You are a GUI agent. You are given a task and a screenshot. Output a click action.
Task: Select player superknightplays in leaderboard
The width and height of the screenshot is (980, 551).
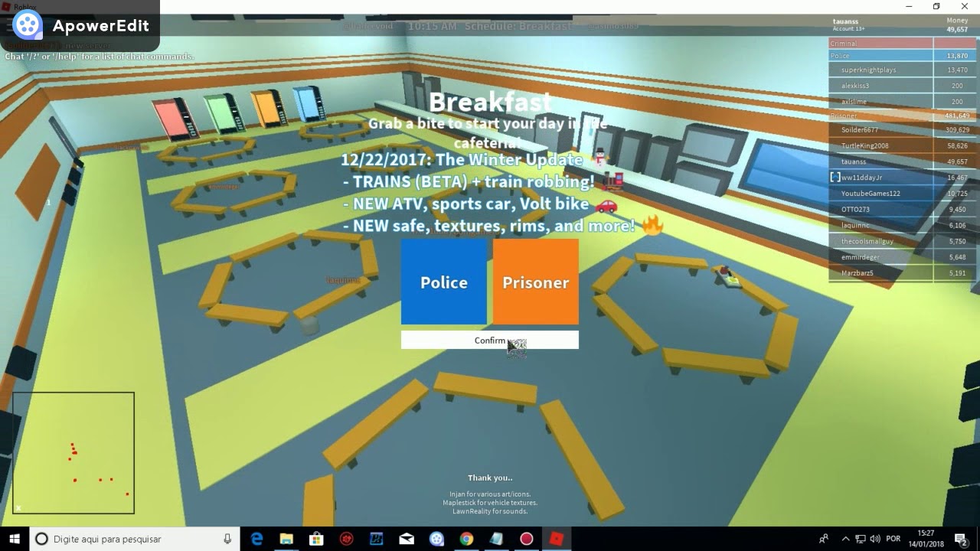coord(900,70)
